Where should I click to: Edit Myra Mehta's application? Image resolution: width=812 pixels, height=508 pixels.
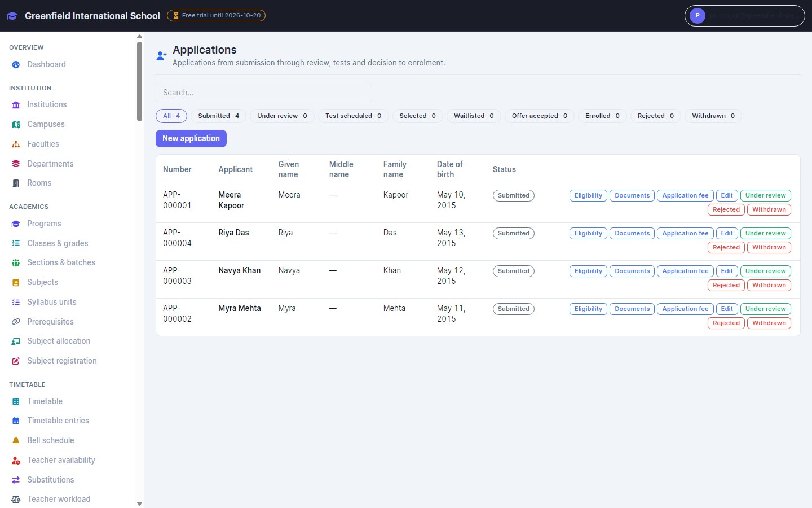pos(727,309)
